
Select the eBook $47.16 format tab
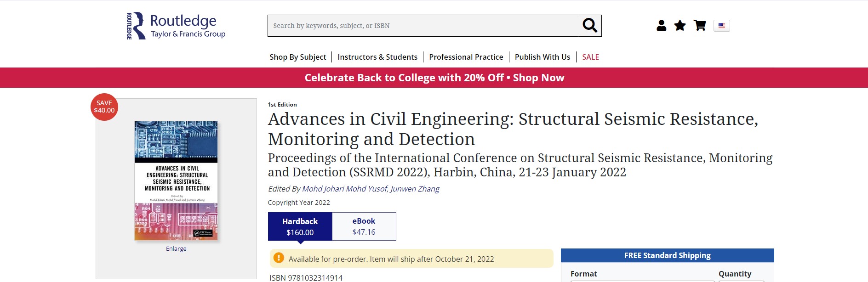point(364,226)
